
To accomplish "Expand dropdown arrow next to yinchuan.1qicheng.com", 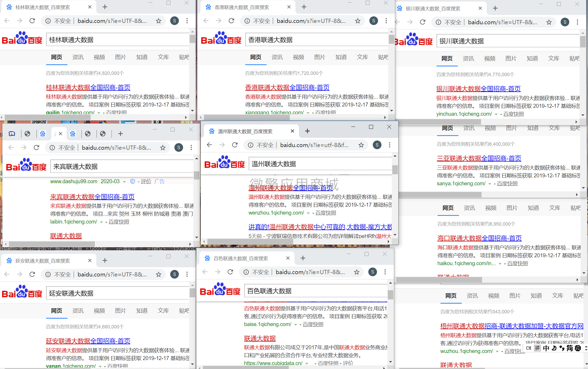I will [496, 114].
